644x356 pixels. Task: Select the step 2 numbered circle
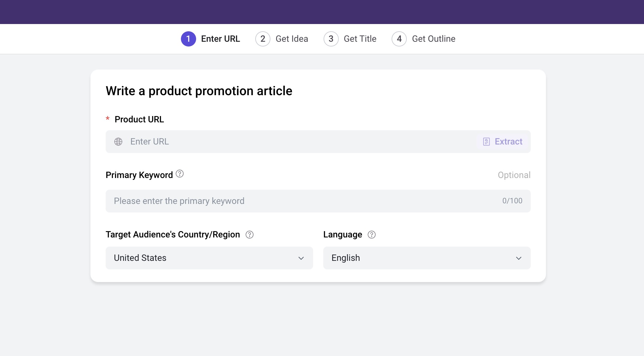coord(263,39)
